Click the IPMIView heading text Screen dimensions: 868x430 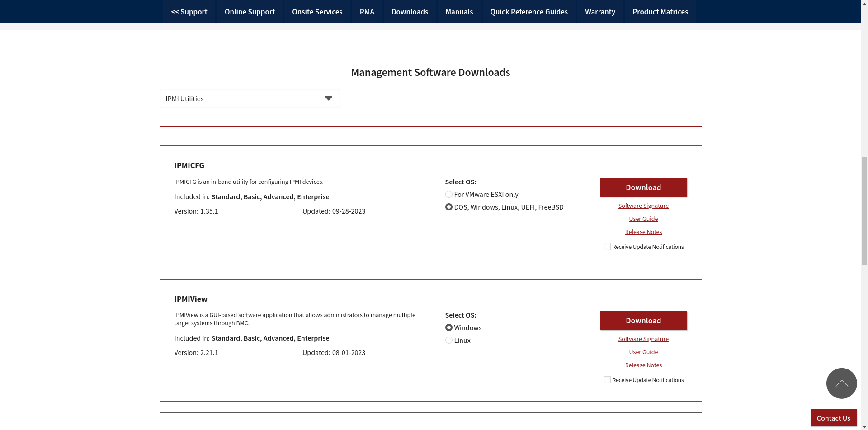[x=191, y=299]
